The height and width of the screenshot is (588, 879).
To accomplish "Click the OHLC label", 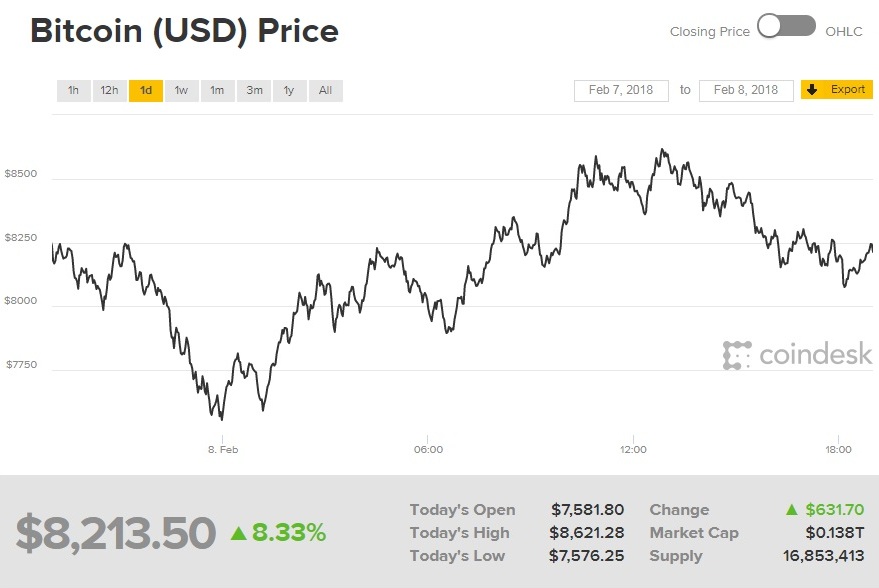I will [x=843, y=32].
